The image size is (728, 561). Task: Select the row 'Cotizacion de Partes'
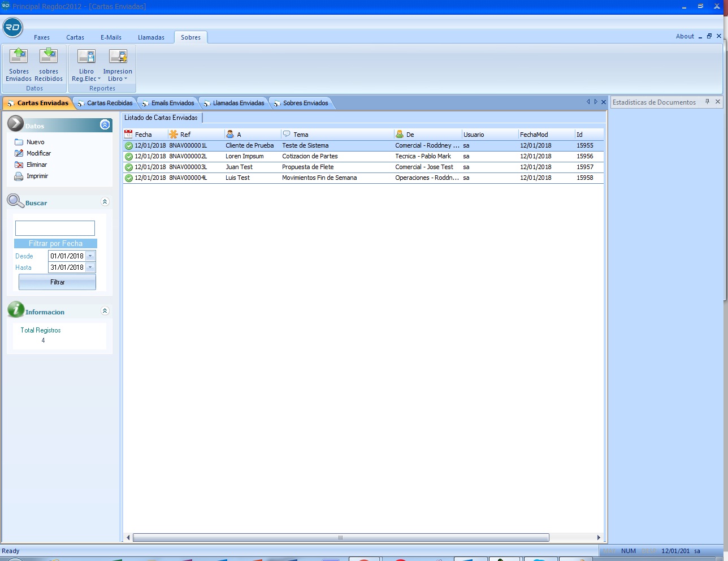tap(363, 157)
